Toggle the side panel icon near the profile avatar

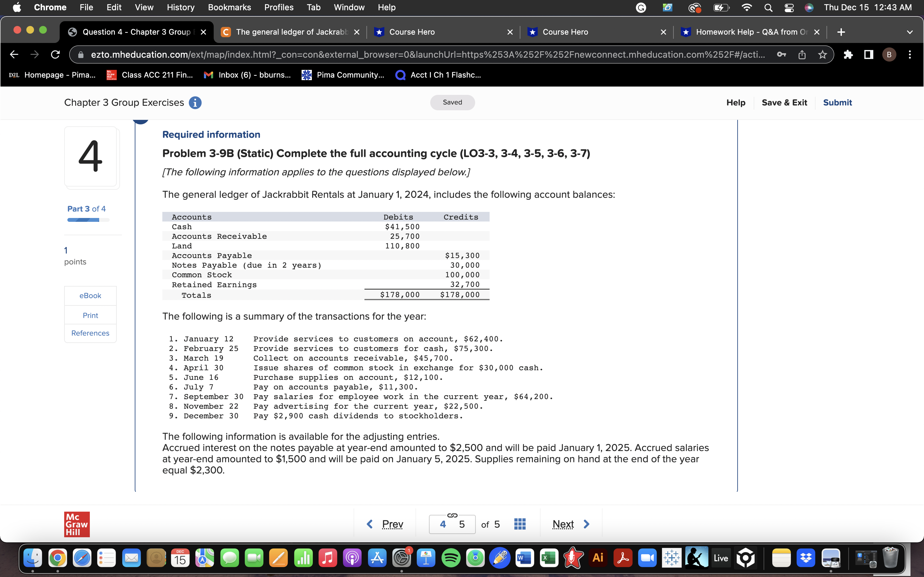pyautogui.click(x=868, y=54)
